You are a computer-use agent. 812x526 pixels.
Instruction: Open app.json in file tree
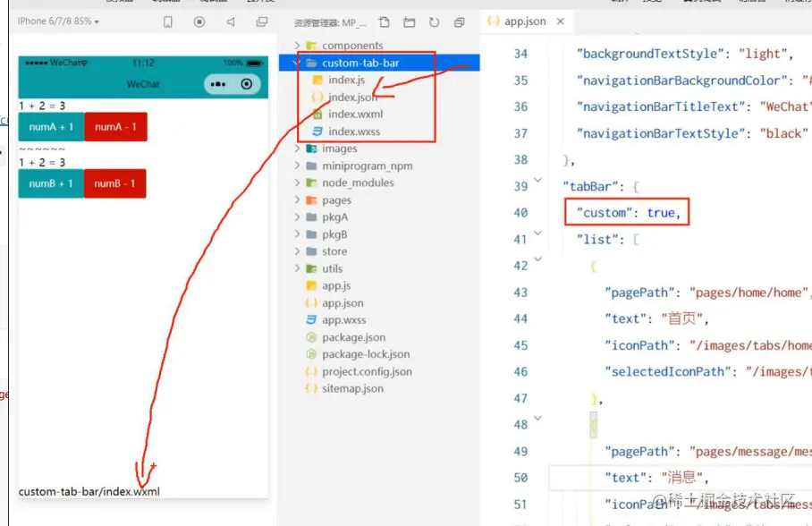click(343, 302)
